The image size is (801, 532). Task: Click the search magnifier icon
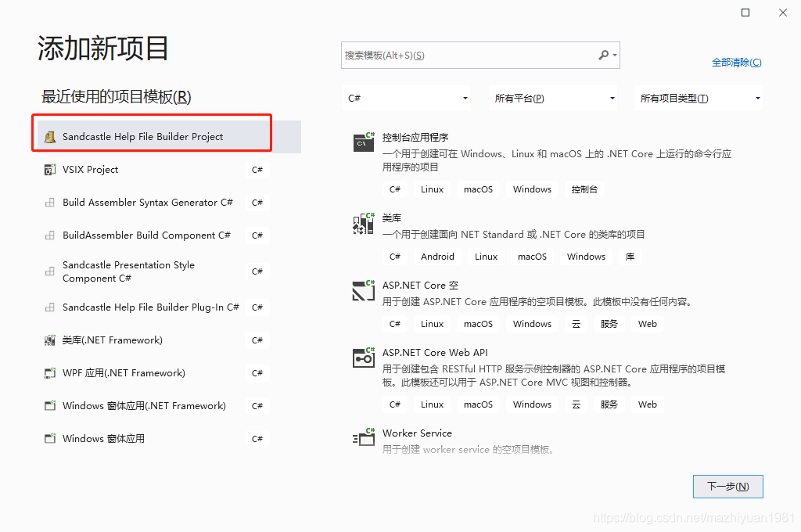pyautogui.click(x=604, y=55)
